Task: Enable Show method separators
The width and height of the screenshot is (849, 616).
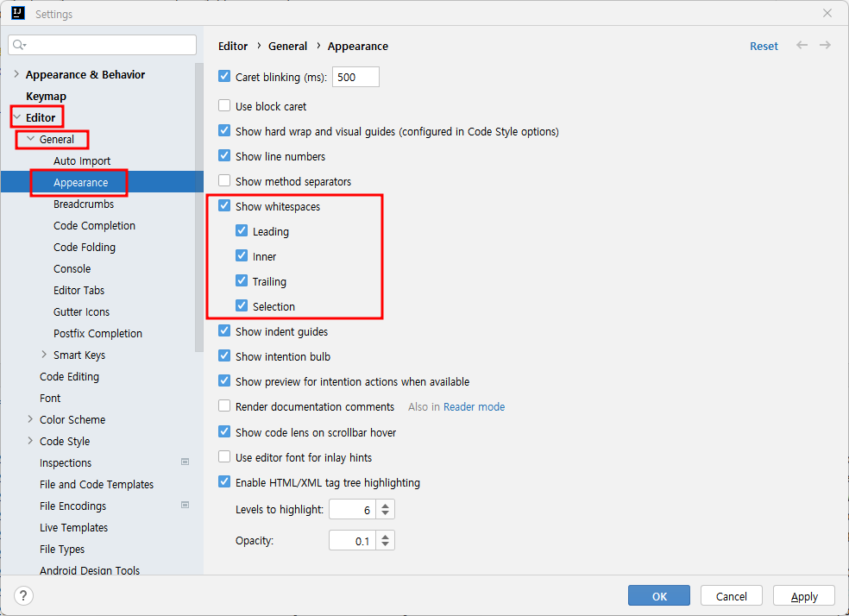Action: coord(224,180)
